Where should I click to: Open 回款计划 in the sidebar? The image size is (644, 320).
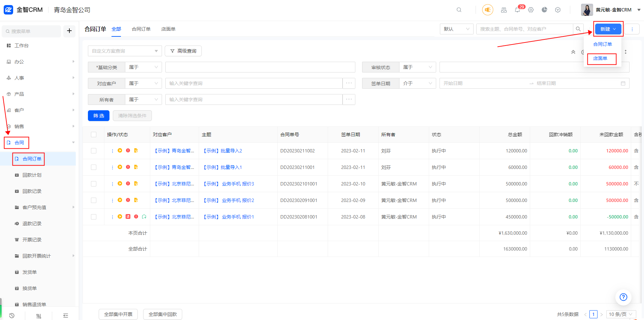[32, 175]
